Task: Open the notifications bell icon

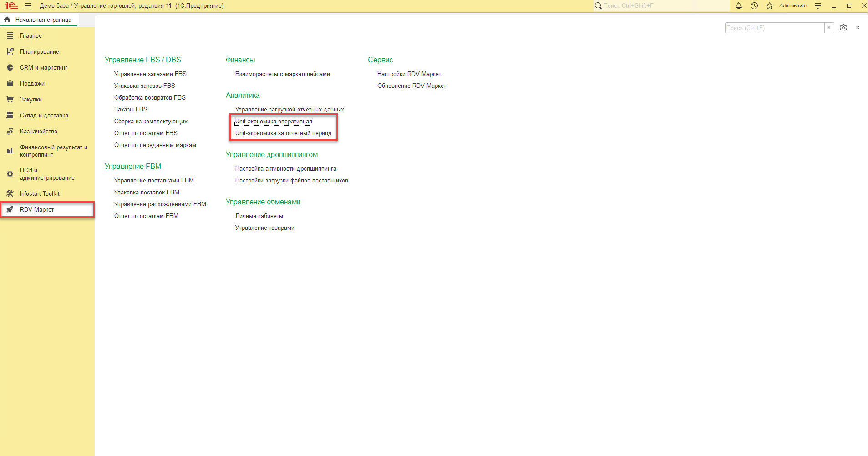Action: coord(739,6)
